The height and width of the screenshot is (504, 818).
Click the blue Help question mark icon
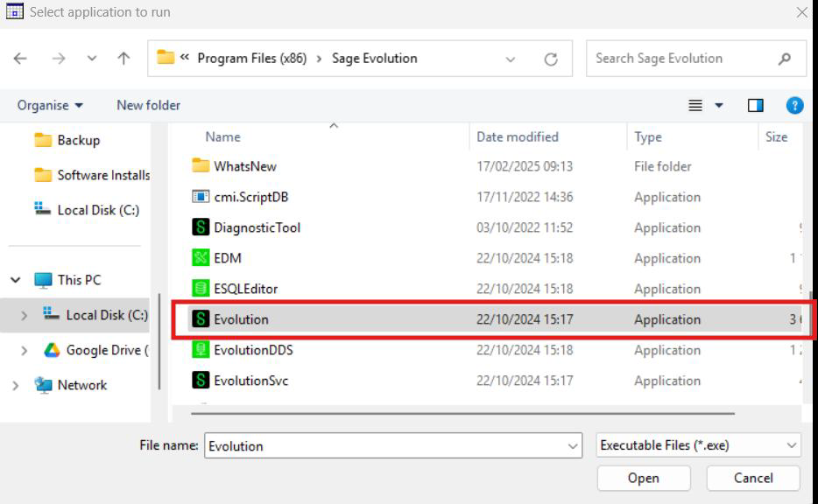tap(794, 106)
